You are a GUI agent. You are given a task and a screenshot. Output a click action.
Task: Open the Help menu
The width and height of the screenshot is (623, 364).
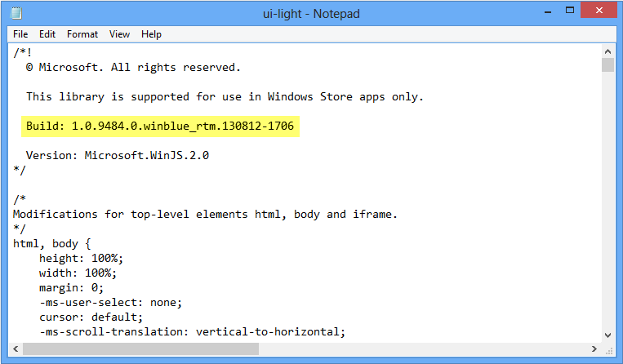(151, 34)
